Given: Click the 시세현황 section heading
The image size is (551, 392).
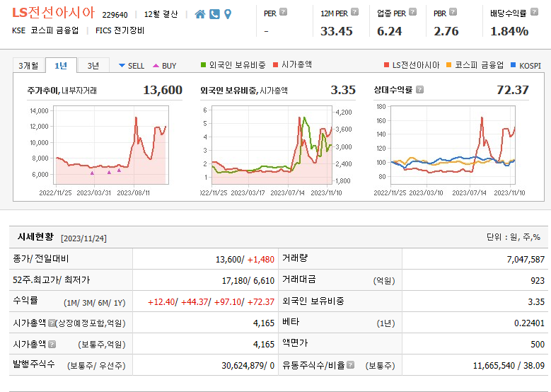Looking at the screenshot, I should [35, 236].
